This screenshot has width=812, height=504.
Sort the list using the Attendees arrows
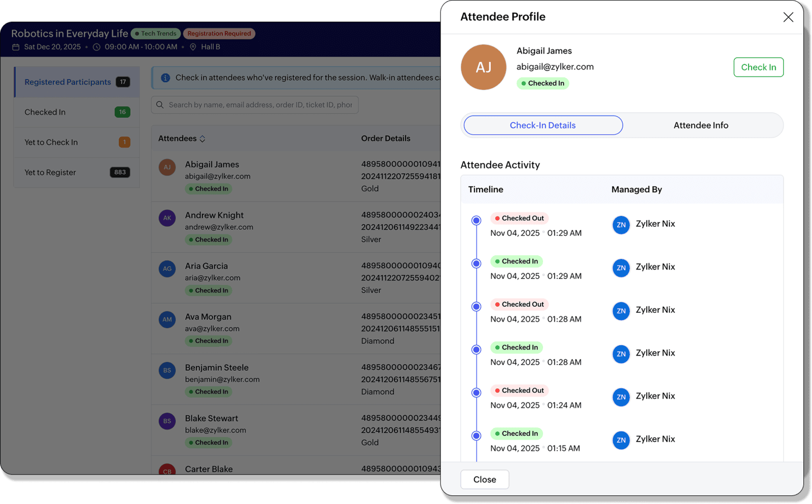point(202,139)
